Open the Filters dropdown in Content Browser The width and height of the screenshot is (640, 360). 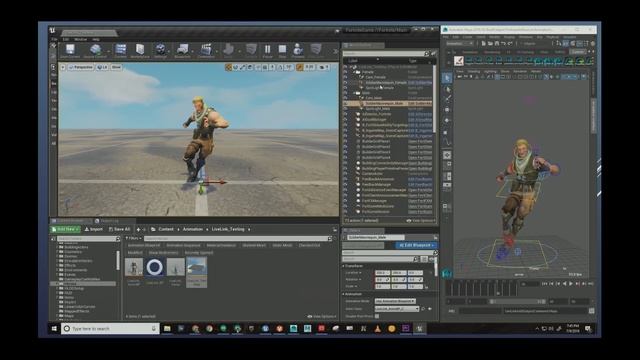tap(133, 238)
